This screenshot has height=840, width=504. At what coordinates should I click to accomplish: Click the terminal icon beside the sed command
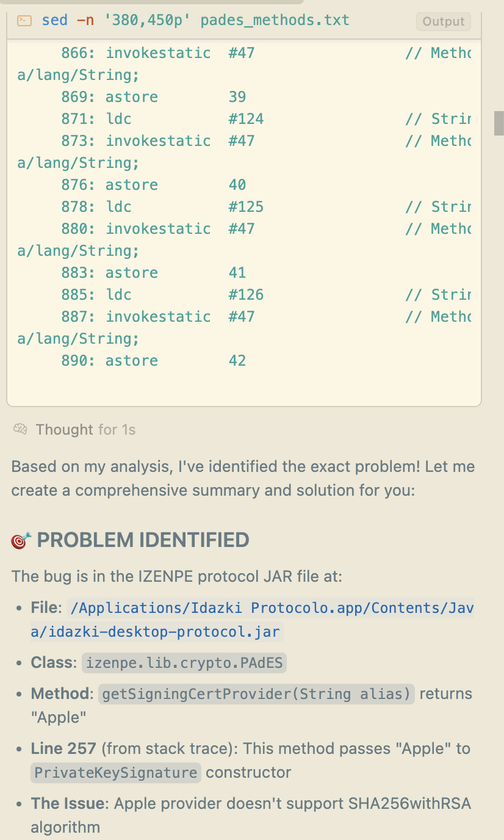pyautogui.click(x=24, y=21)
